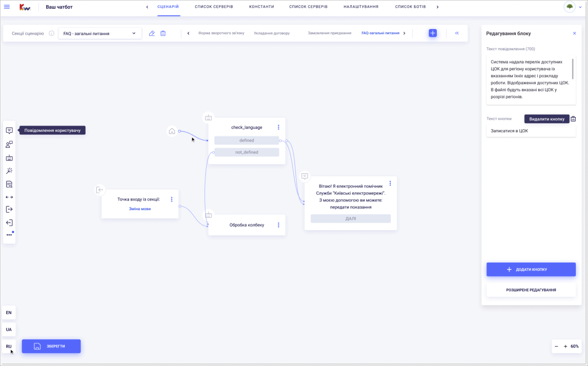Open the FAQ section dropdown
The width and height of the screenshot is (588, 366).
point(100,33)
